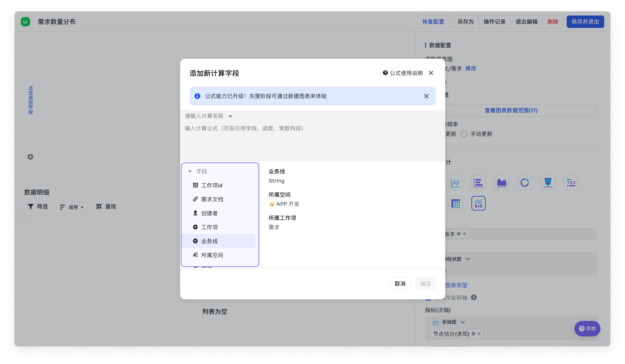Select the 所属空间 field in the tree
This screenshot has width=625, height=364.
coord(219,255)
